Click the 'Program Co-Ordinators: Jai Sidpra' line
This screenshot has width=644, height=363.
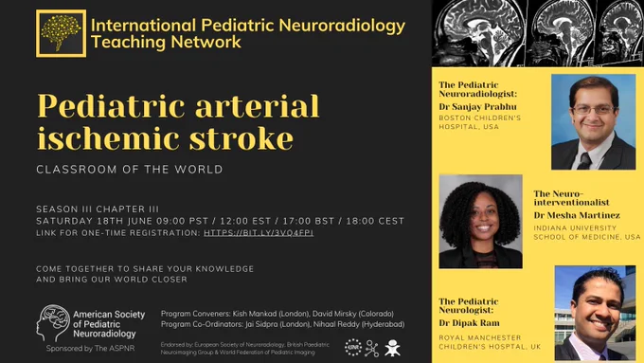(282, 324)
